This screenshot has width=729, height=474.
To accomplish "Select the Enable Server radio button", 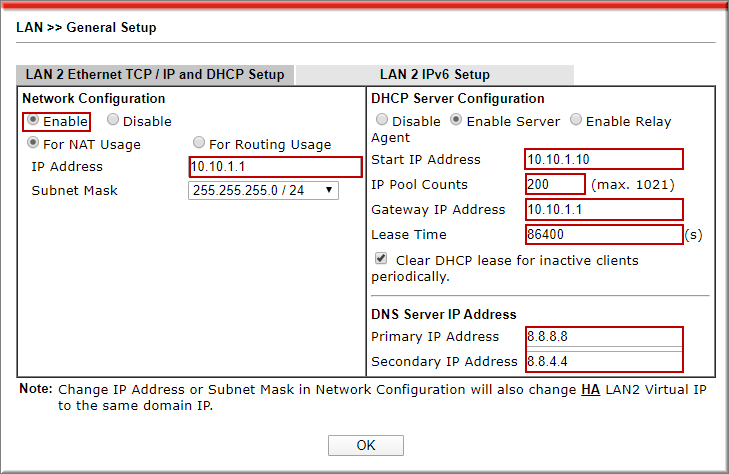I will (456, 121).
